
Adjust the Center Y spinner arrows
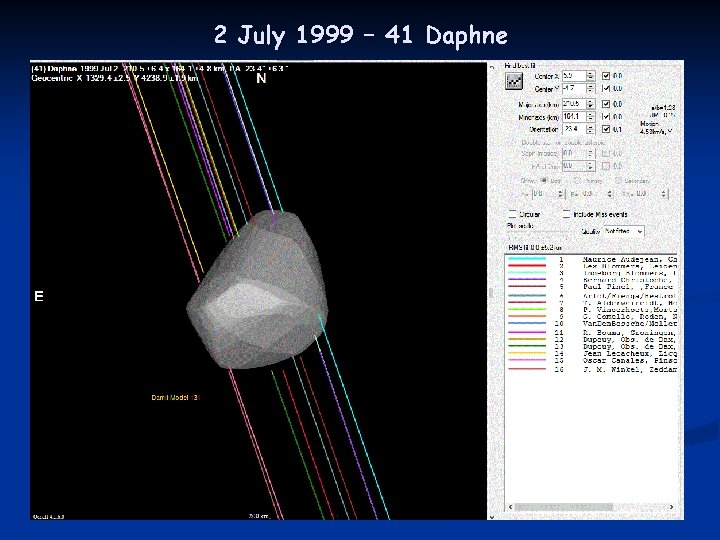591,88
